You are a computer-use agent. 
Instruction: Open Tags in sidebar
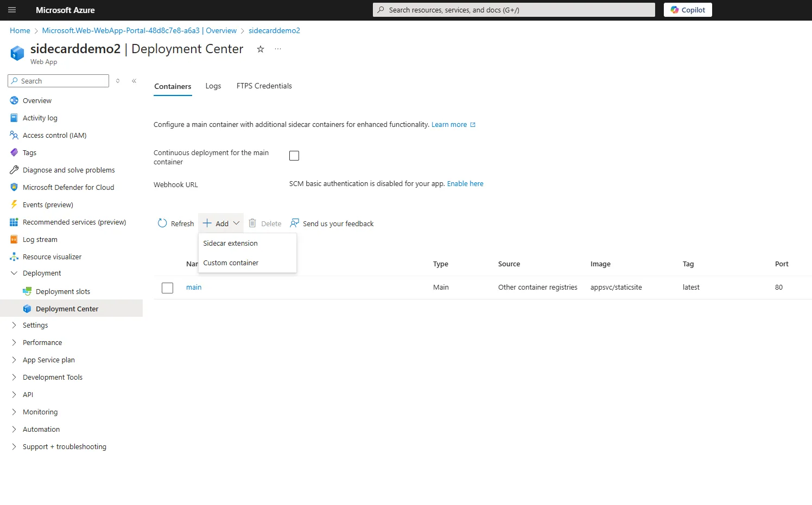[x=29, y=152]
